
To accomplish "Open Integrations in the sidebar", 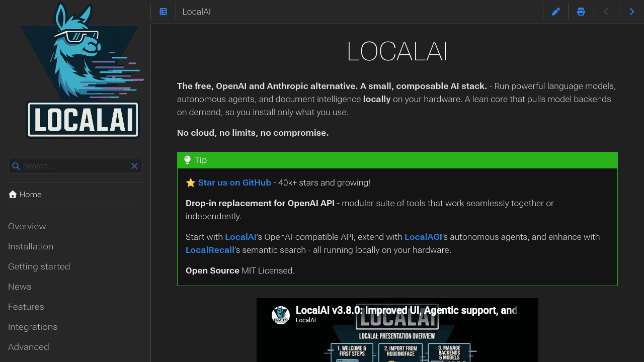I will click(33, 327).
